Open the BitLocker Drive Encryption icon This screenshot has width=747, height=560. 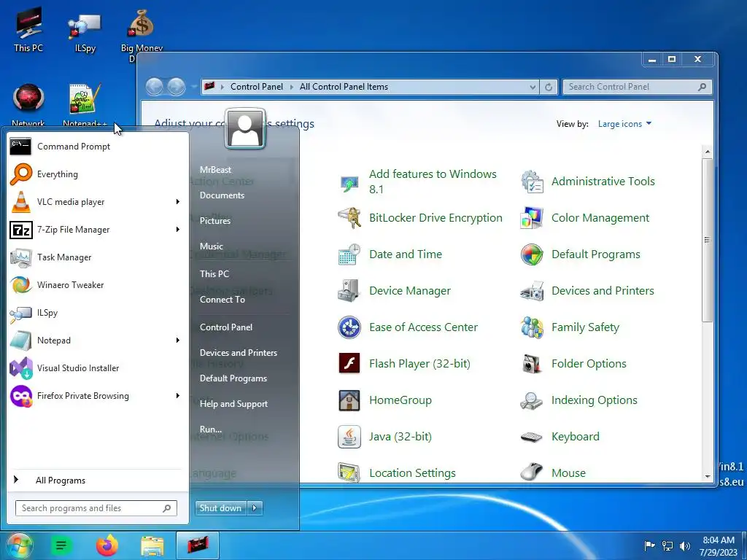coord(349,218)
